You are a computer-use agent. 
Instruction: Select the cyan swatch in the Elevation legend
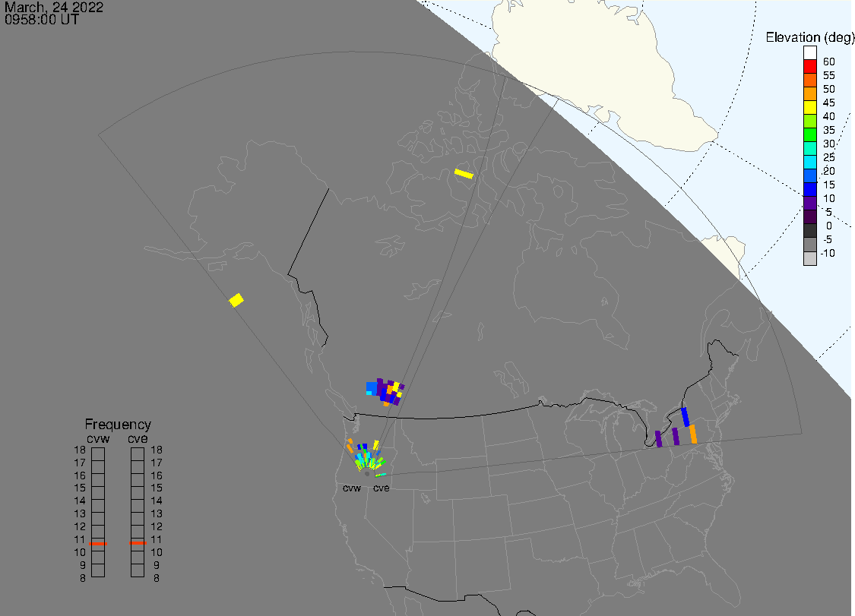pos(809,163)
